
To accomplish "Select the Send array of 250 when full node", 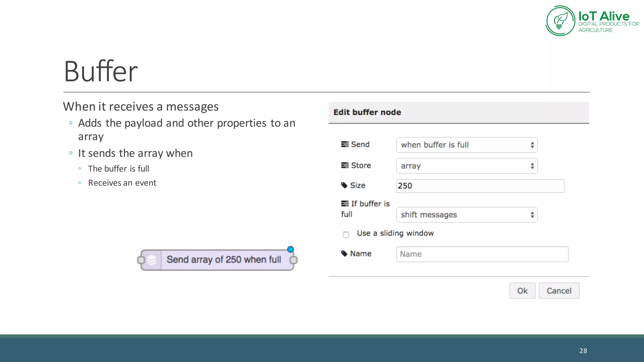I will pyautogui.click(x=224, y=260).
